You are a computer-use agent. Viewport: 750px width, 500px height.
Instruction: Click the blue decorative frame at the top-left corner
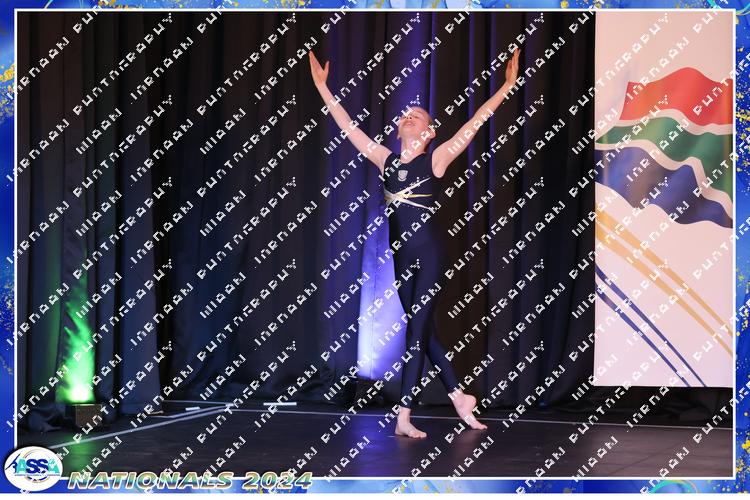coord(8,8)
